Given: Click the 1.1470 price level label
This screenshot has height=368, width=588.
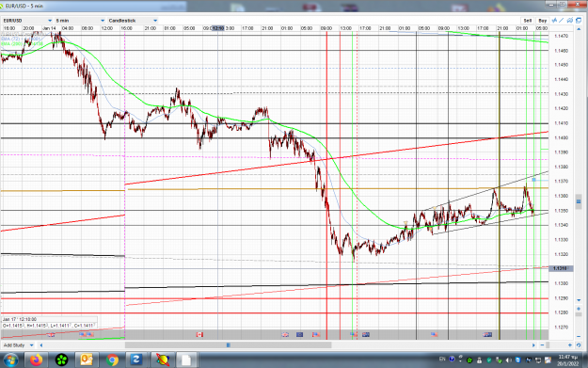Looking at the screenshot, I should pyautogui.click(x=562, y=36).
